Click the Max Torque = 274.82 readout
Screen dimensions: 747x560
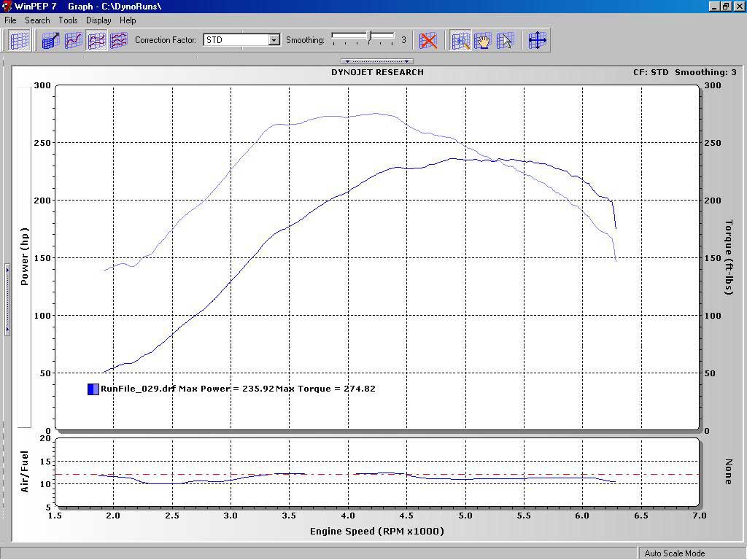coord(326,389)
